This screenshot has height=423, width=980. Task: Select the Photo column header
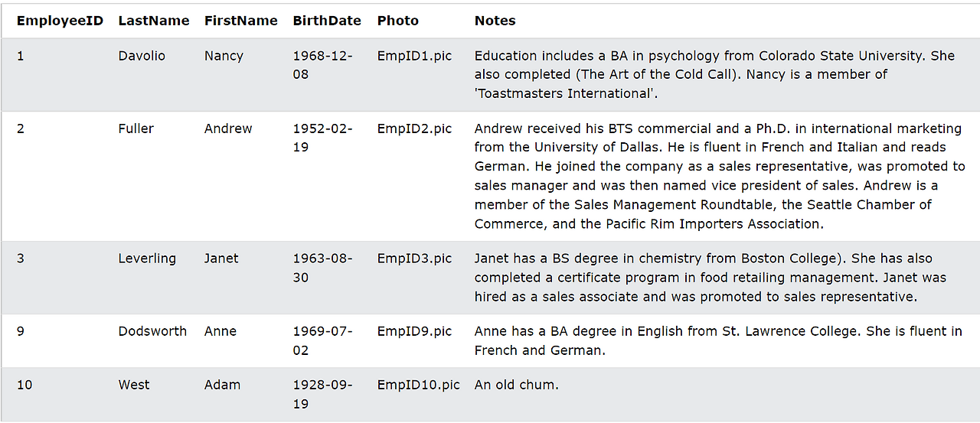tap(397, 21)
